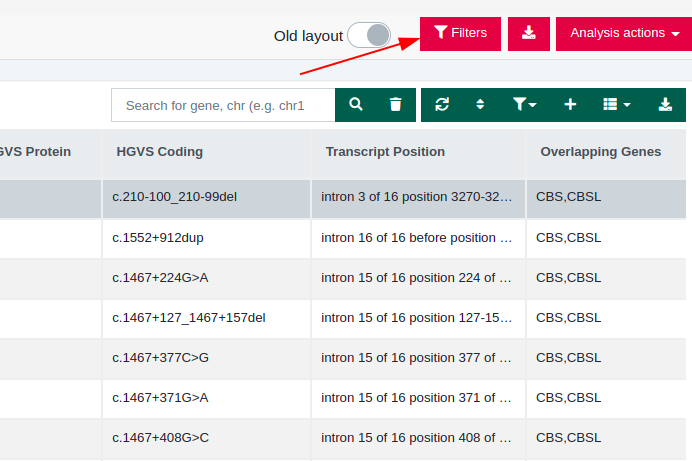692x461 pixels.
Task: Click the red download icon button
Action: pyautogui.click(x=529, y=34)
